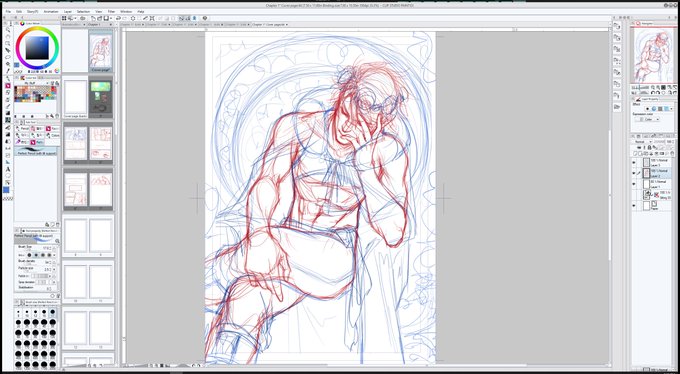Click the Undo arrow in the command bar
680x374 pixels.
click(118, 18)
